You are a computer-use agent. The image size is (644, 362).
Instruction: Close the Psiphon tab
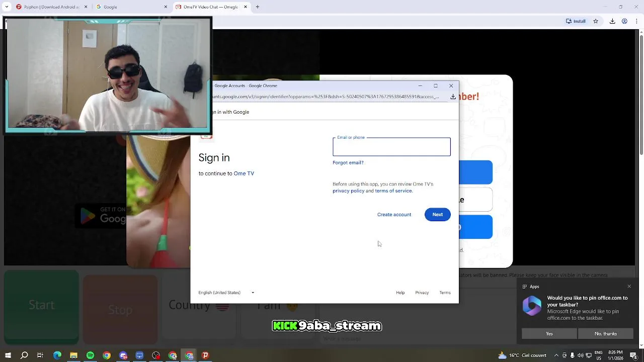pos(86,7)
